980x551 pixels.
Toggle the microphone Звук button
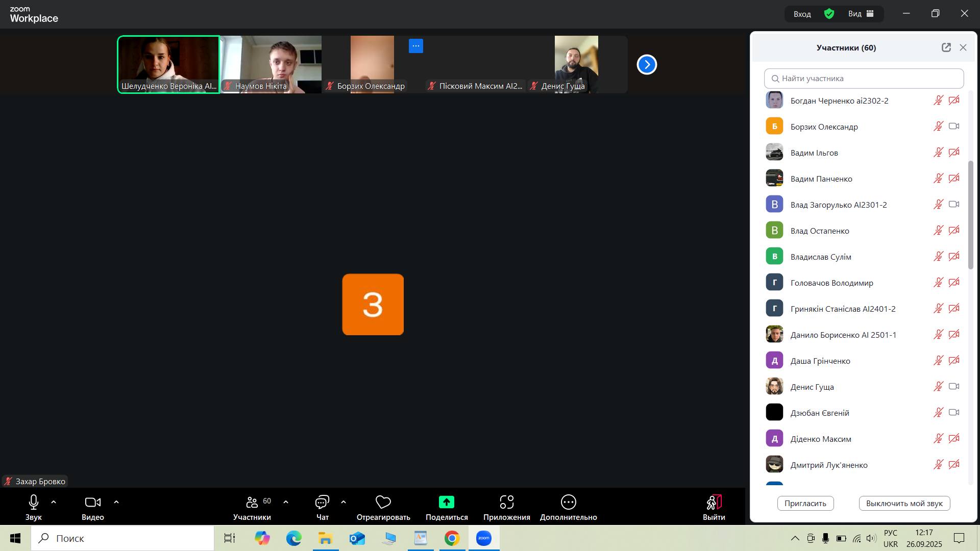click(x=34, y=503)
